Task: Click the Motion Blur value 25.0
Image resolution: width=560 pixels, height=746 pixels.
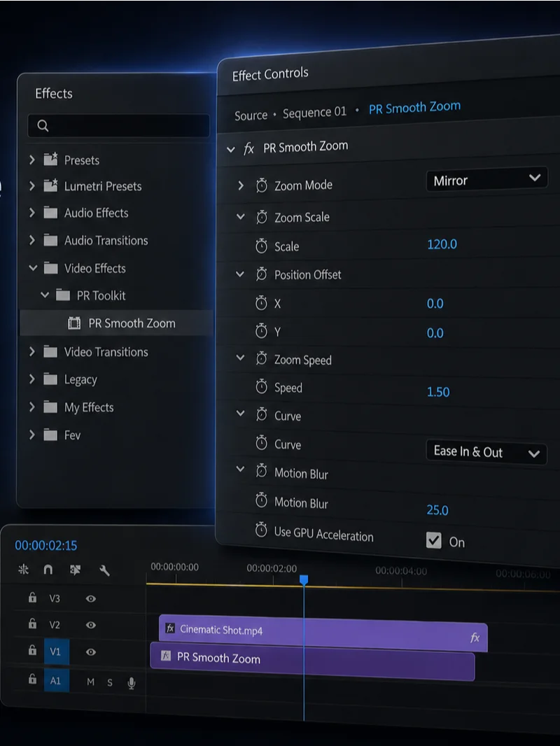Action: (x=437, y=510)
